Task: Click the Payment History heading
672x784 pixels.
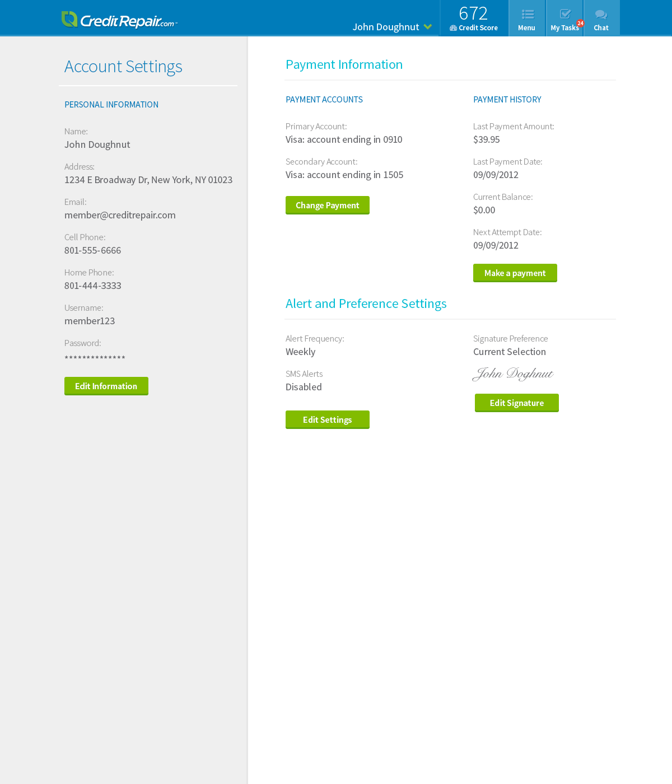Action: (x=507, y=100)
